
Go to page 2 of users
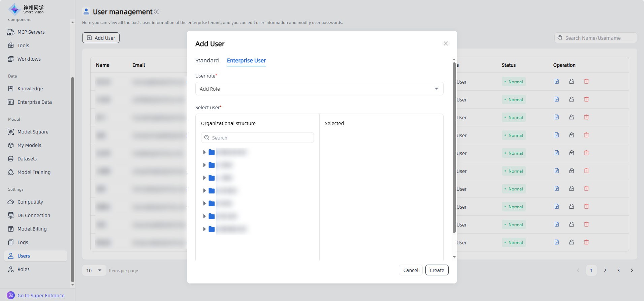(x=605, y=271)
